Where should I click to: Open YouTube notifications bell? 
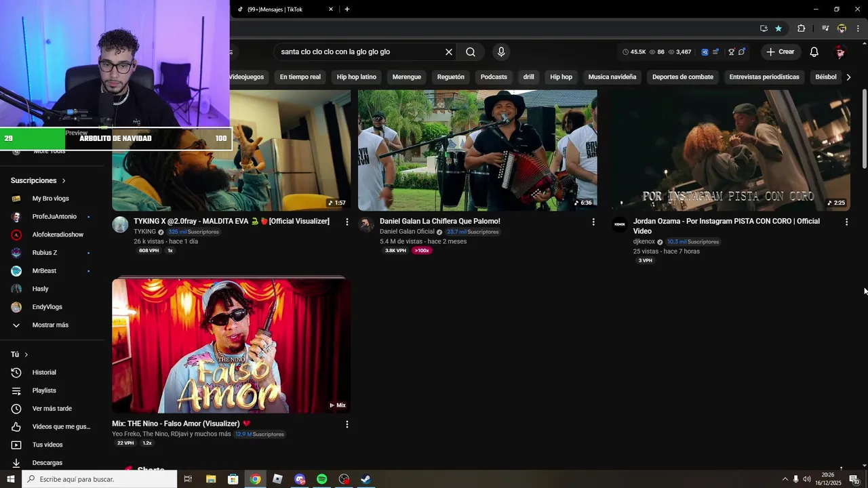tap(814, 52)
